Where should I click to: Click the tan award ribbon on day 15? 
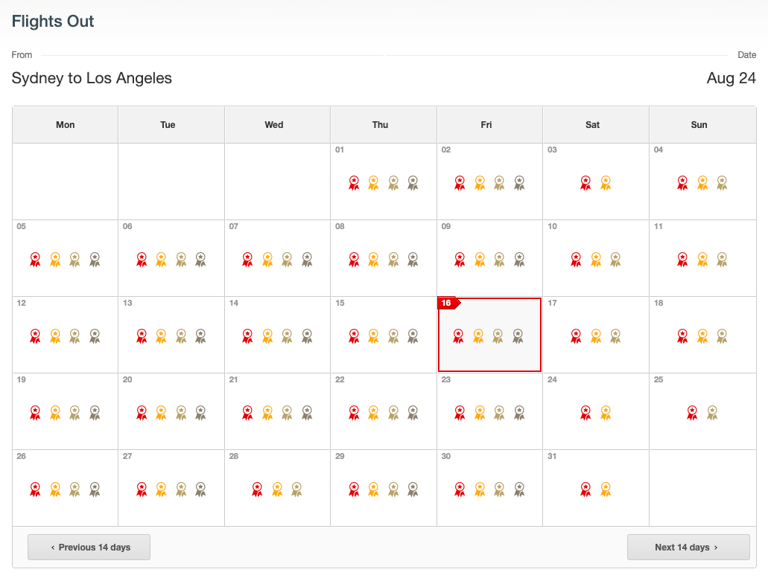[x=393, y=336]
